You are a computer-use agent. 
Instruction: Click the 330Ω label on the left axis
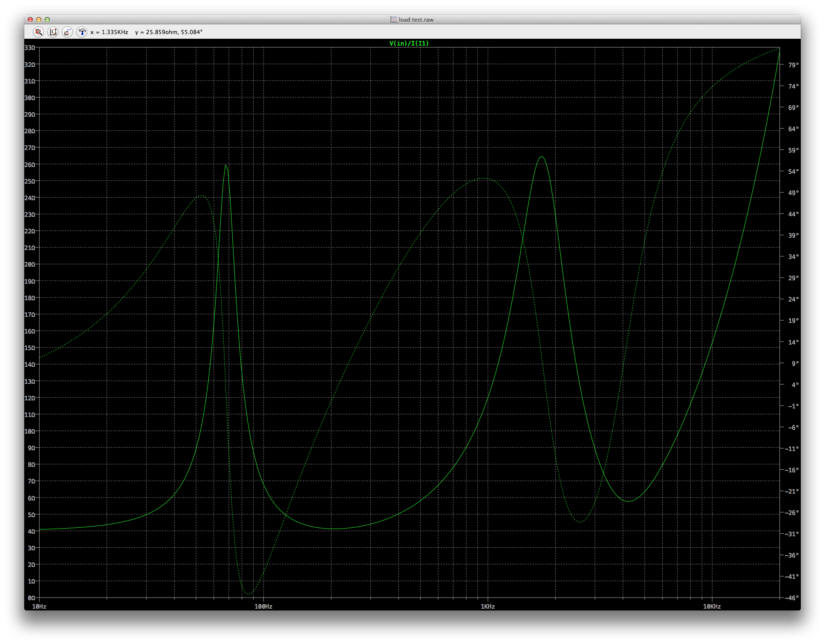point(30,48)
